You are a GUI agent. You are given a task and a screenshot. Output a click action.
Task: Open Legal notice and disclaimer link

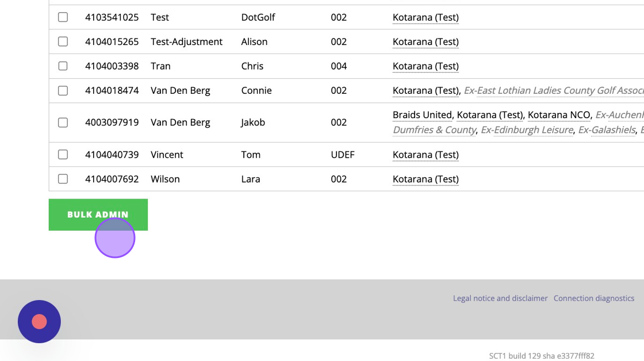tap(500, 298)
